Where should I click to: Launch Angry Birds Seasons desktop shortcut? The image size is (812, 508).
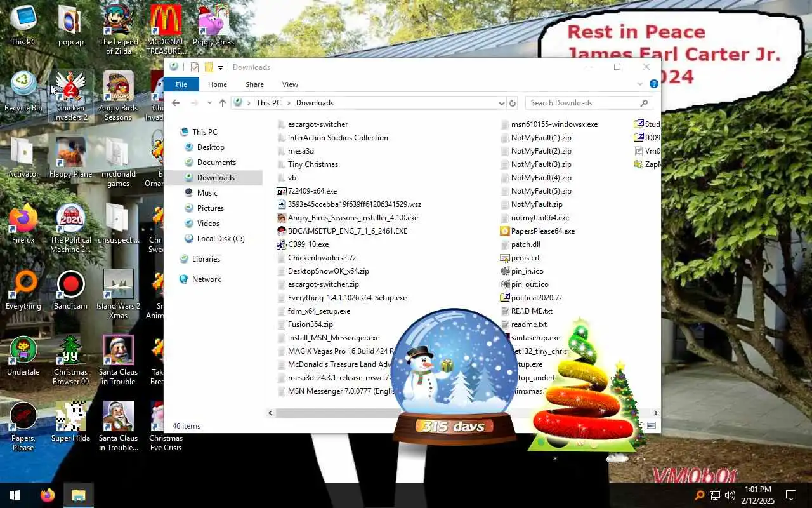point(118,96)
